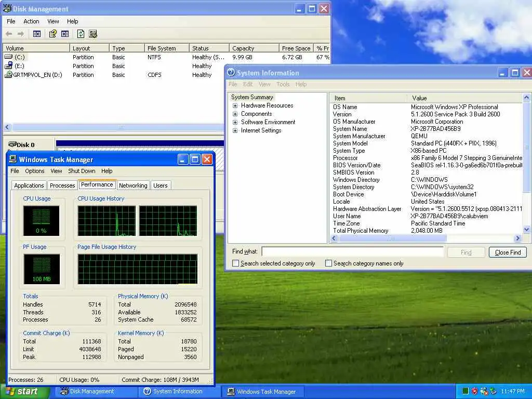Open Options menu in Task Manager

[35, 171]
